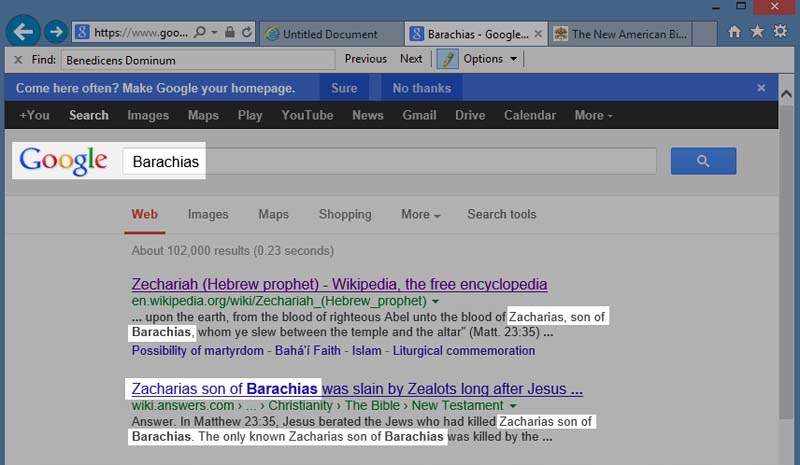Expand the en.wikipedia.org result dropdown arrow
This screenshot has height=465, width=800.
(x=435, y=301)
